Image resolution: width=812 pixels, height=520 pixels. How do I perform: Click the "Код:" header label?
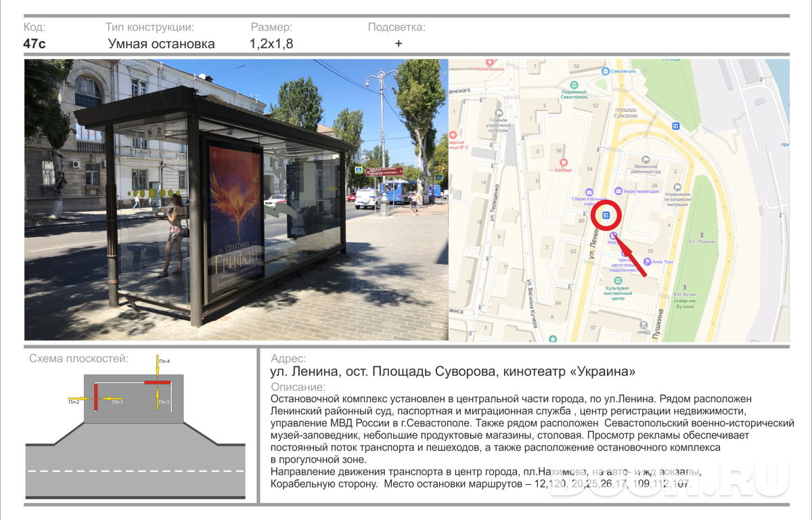[35, 27]
